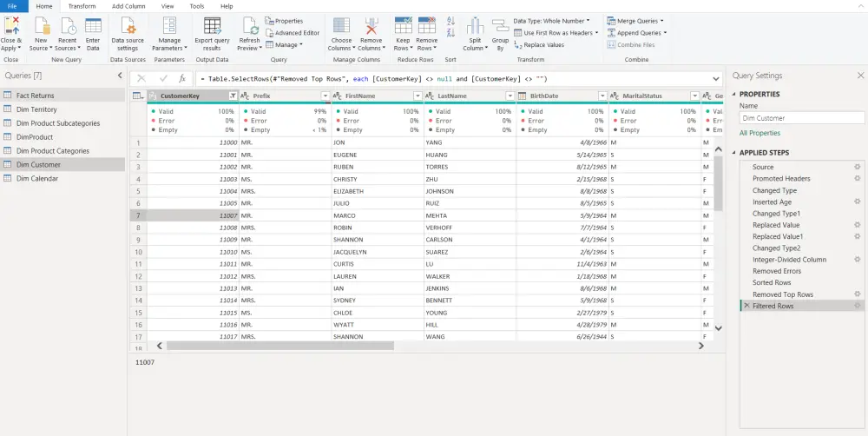This screenshot has width=868, height=436.
Task: Open Prefix column filter dropdown
Action: (x=325, y=96)
